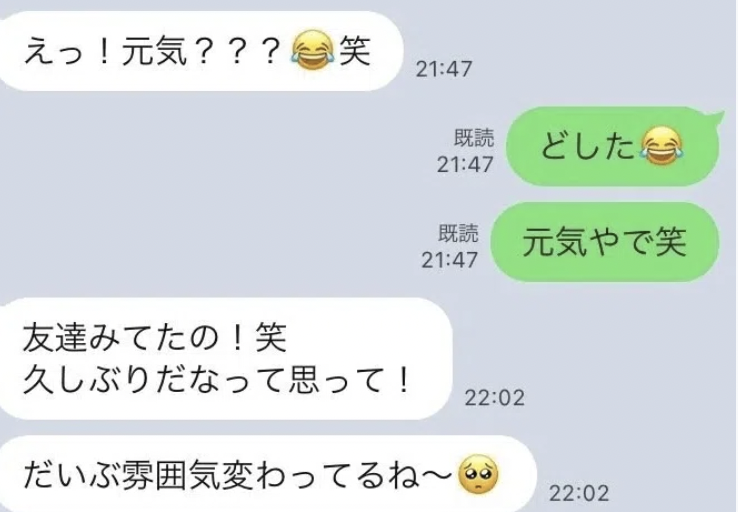Click the word 元気 in the first message
The width and height of the screenshot is (738, 512).
[155, 51]
